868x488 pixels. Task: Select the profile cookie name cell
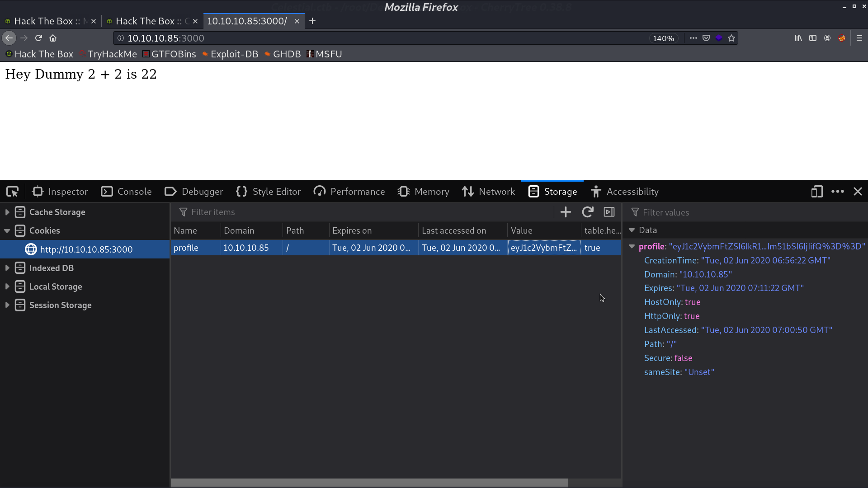point(196,248)
